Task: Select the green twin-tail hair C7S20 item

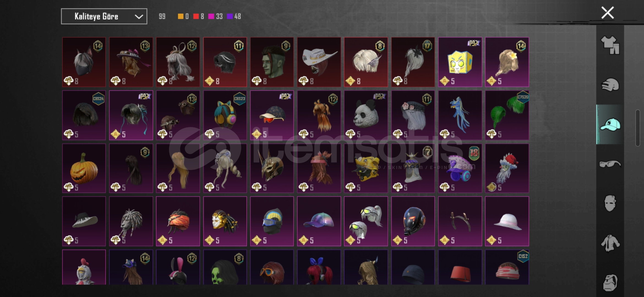Action: 507,115
